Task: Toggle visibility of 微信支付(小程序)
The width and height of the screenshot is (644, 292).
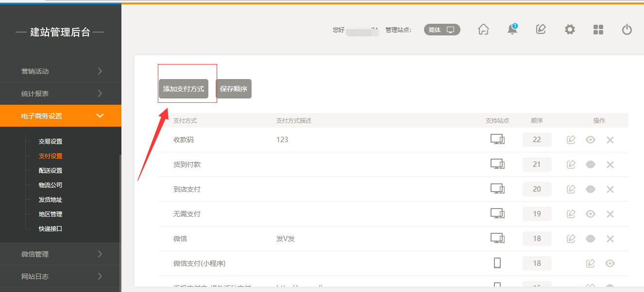Action: tap(610, 263)
